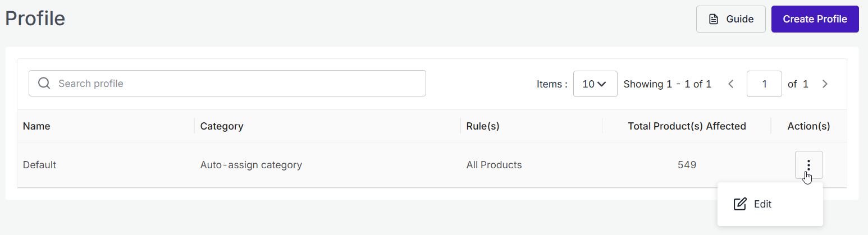The image size is (868, 235).
Task: Select the Default profile name cell
Action: coord(39,165)
